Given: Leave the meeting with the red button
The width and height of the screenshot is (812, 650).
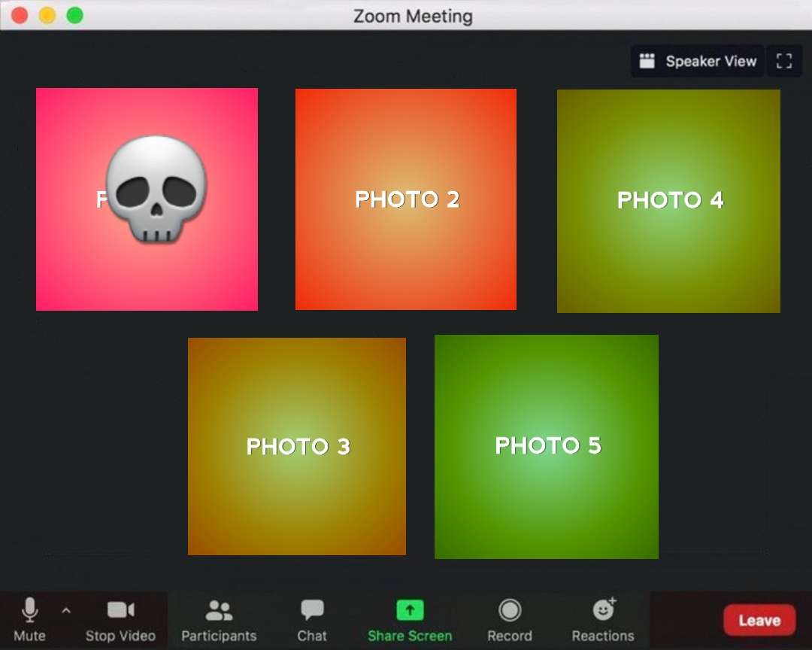Looking at the screenshot, I should pyautogui.click(x=759, y=620).
